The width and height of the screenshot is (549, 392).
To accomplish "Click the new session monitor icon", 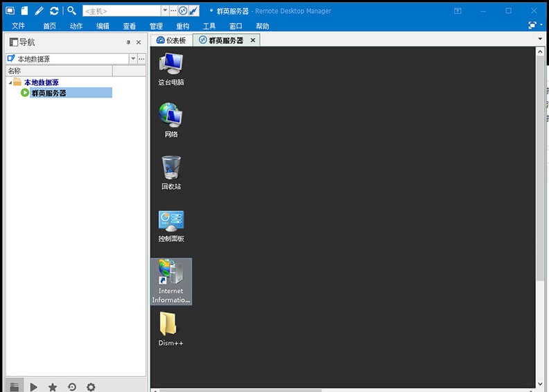I will click(x=10, y=11).
